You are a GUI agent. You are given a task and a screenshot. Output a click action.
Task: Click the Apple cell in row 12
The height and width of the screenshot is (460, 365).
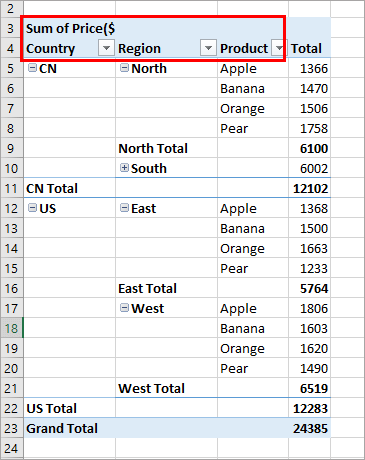253,208
